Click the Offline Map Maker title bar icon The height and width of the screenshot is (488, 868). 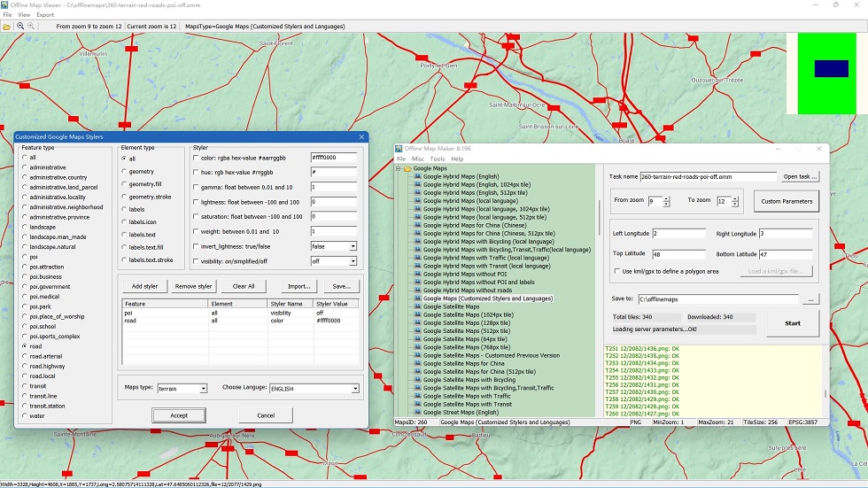(399, 148)
